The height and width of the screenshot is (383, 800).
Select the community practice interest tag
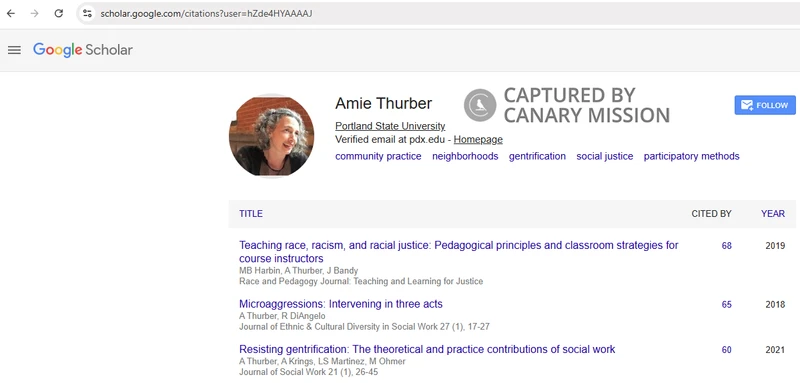(x=378, y=156)
